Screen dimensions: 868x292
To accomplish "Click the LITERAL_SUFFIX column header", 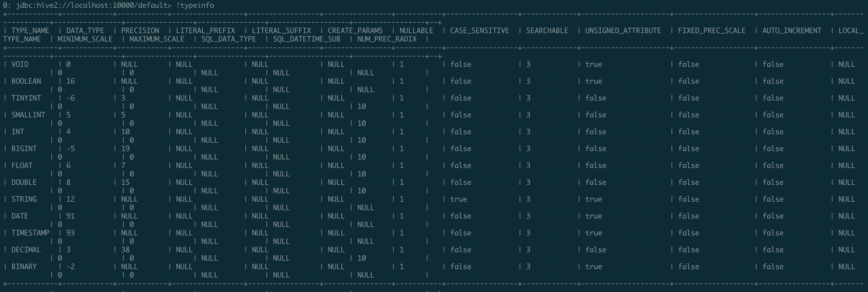I will pyautogui.click(x=281, y=31).
